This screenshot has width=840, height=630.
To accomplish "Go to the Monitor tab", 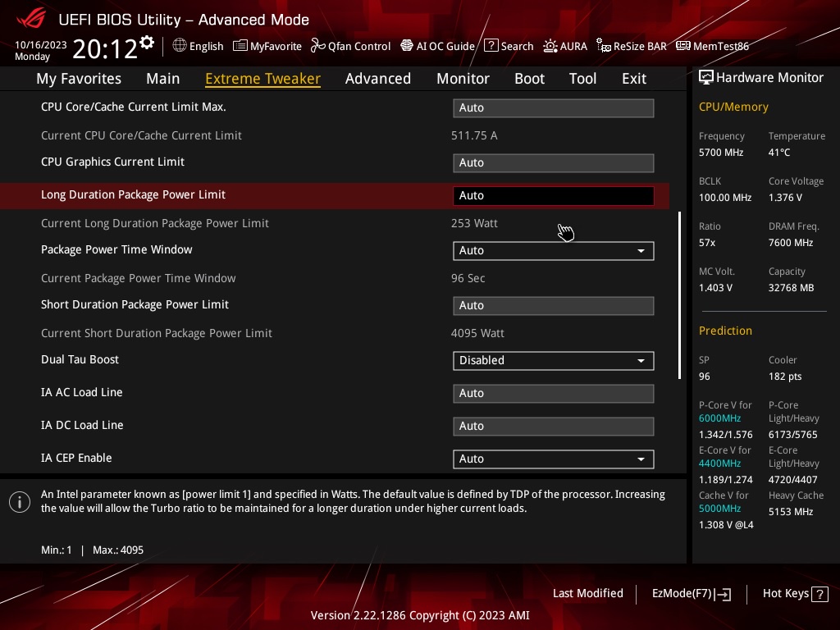I will 463,79.
